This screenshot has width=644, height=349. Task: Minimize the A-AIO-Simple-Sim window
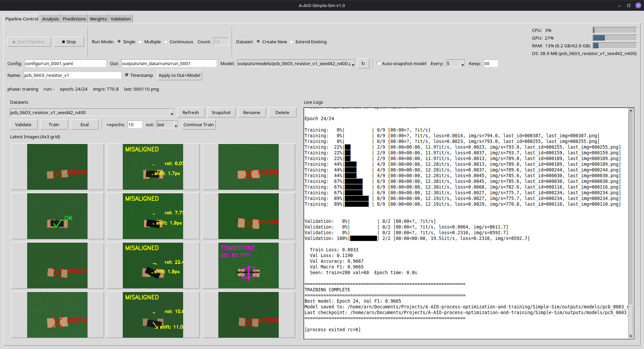click(619, 5)
